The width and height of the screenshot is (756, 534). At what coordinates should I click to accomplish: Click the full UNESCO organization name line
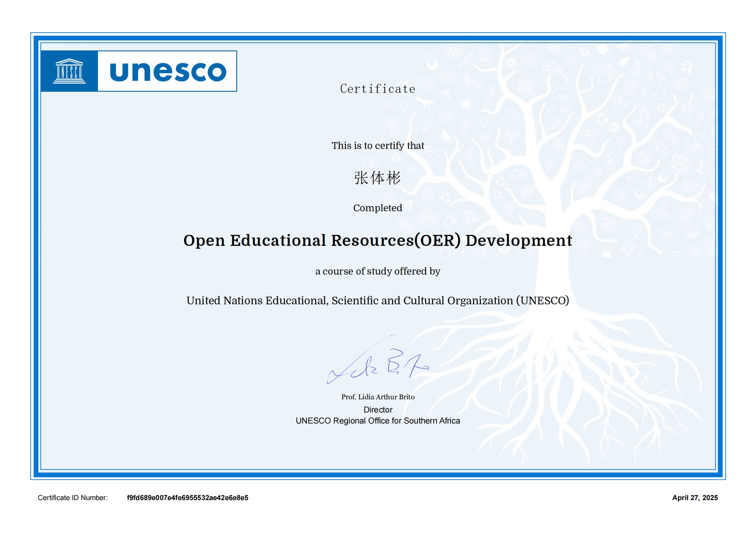(x=378, y=301)
